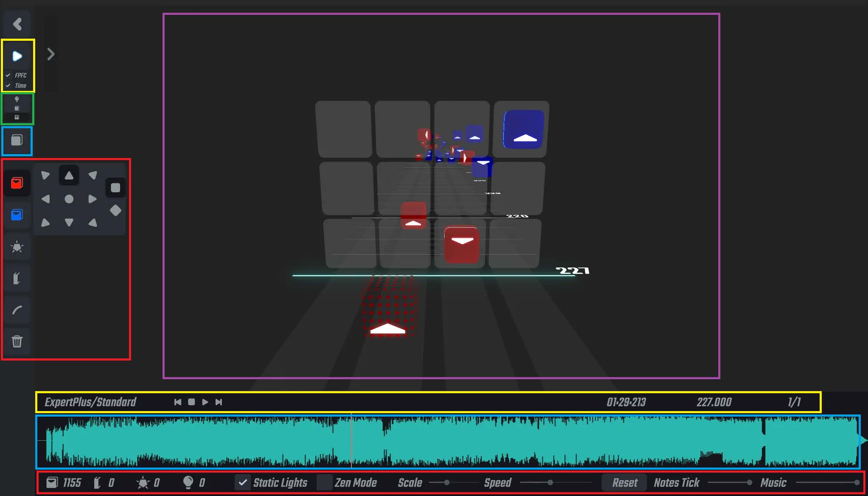Screen dimensions: 868x496
Task: Expand the right panel chevron
Action: click(x=51, y=54)
